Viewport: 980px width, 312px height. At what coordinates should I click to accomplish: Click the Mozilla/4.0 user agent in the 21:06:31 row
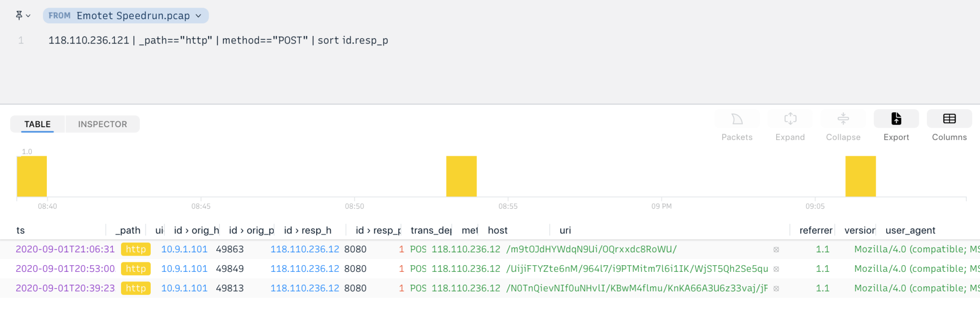pos(917,249)
